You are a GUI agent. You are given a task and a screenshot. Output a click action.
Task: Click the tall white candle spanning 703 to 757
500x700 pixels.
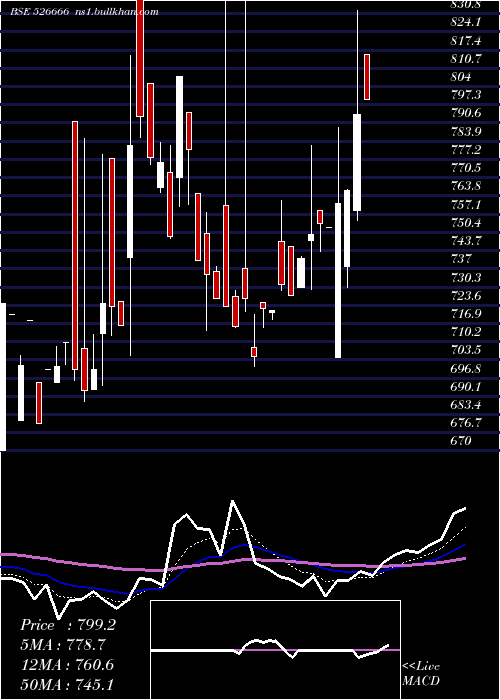tap(338, 280)
